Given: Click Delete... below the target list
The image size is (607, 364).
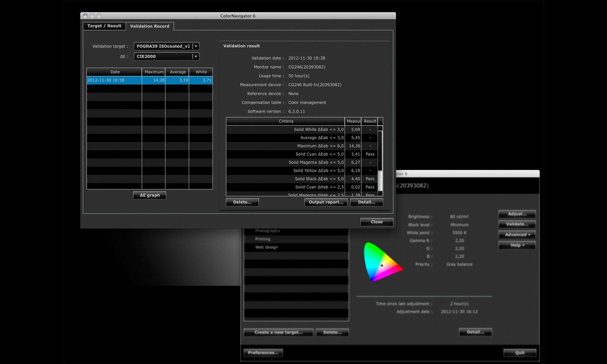Looking at the screenshot, I should point(332,332).
